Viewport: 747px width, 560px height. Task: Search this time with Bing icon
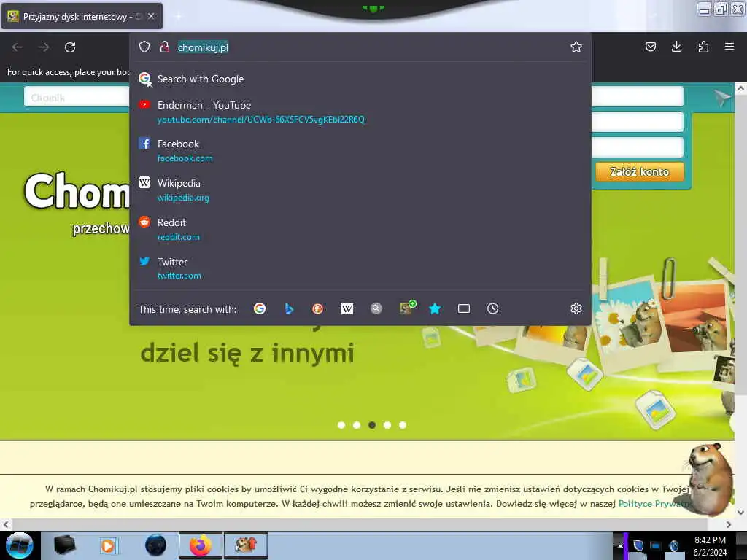(x=289, y=308)
